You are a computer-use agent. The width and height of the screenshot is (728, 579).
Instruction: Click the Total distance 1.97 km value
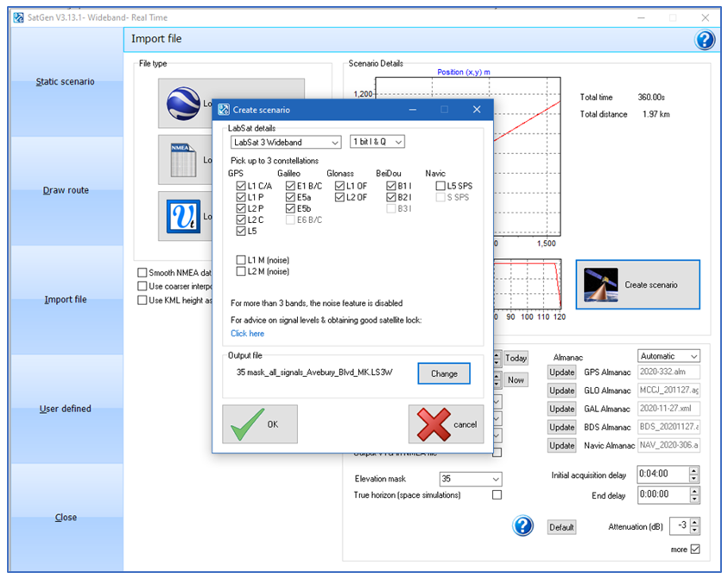pos(656,114)
